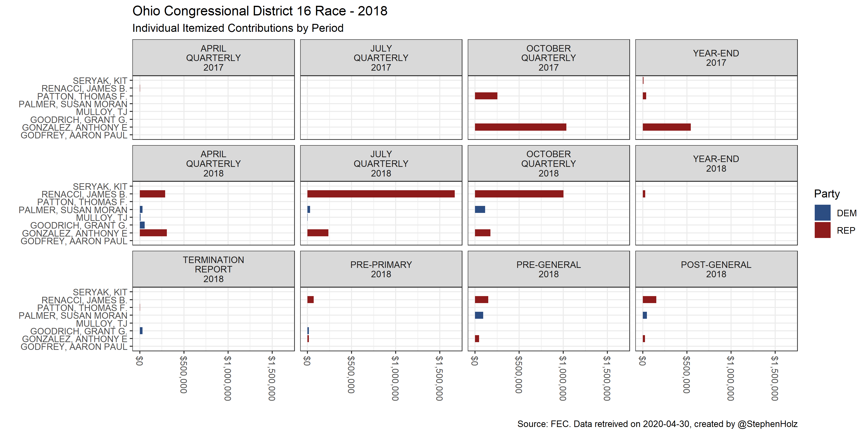The height and width of the screenshot is (434, 868).
Task: Click Goodrich's blue bar in Termination Report 2018
Action: (x=141, y=331)
